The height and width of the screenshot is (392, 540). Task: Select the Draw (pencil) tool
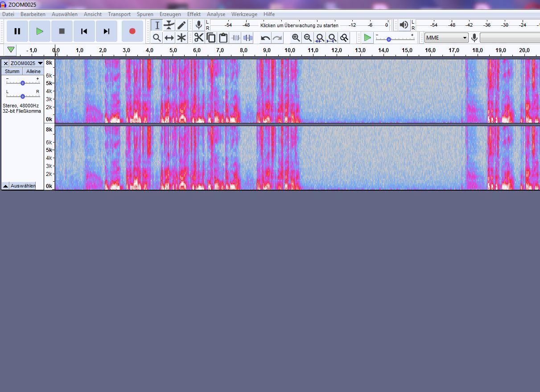point(181,25)
